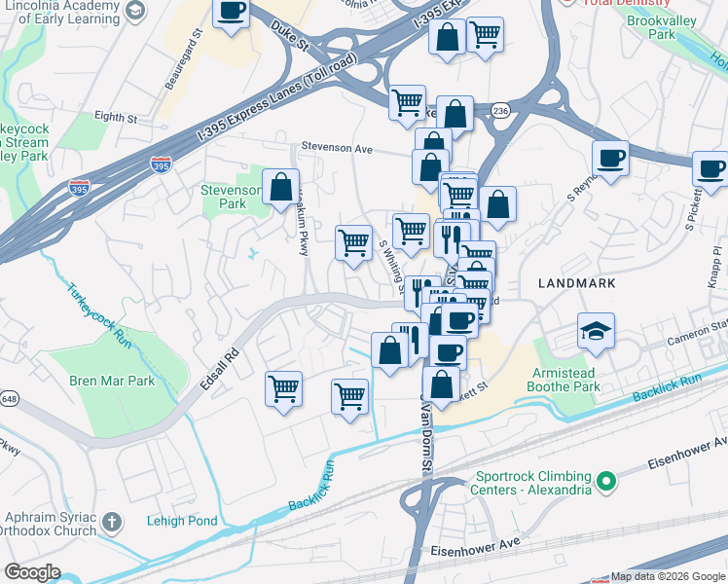Open the grocery cart marker west of S Whiting St

tap(354, 244)
